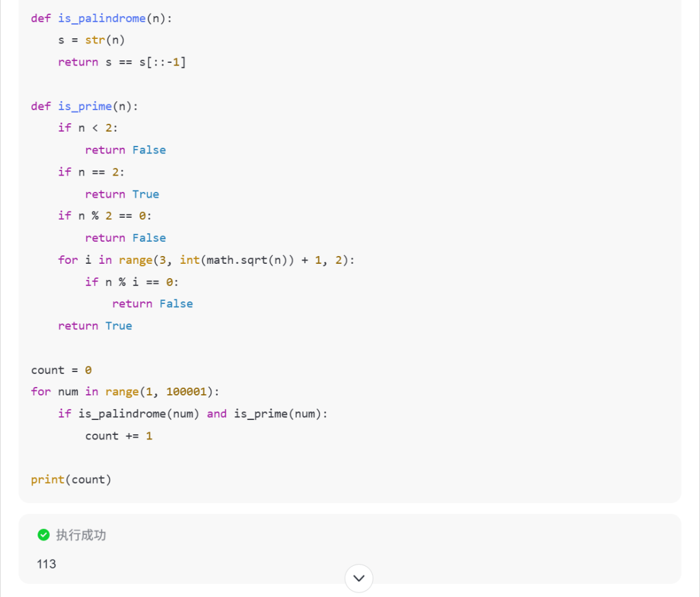
Task: Click the 'def is_prime(n):' line
Action: [84, 106]
